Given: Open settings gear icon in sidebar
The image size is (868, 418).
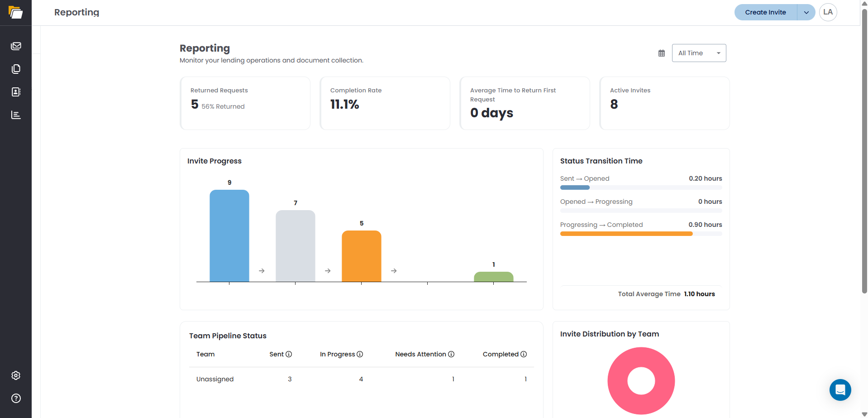Looking at the screenshot, I should [x=16, y=375].
